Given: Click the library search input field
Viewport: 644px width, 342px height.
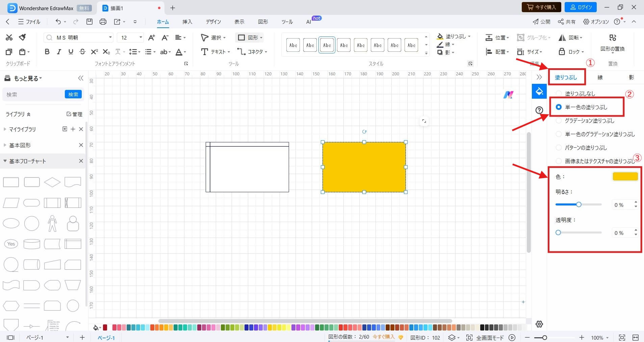Looking at the screenshot, I should tap(34, 94).
